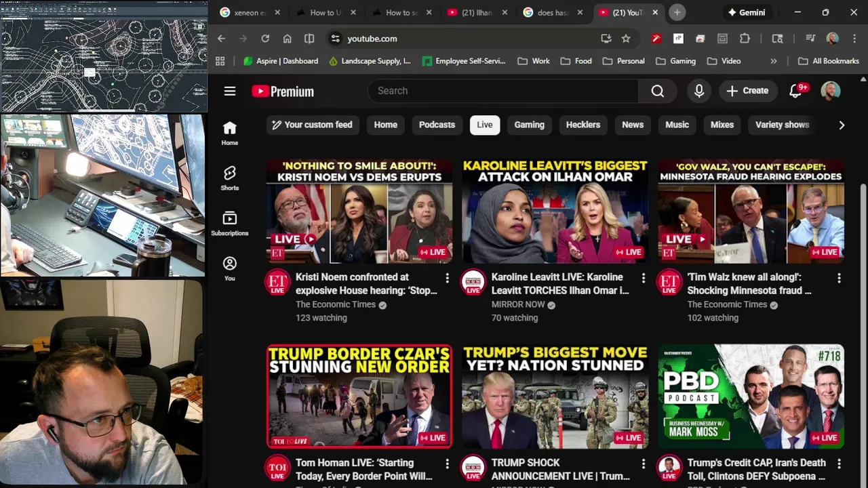Start voice search with microphone icon
The height and width of the screenshot is (488, 868).
tap(699, 91)
